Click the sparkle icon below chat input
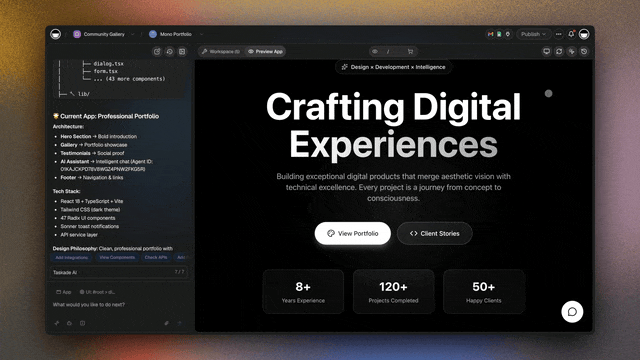The width and height of the screenshot is (640, 360). pyautogui.click(x=57, y=323)
